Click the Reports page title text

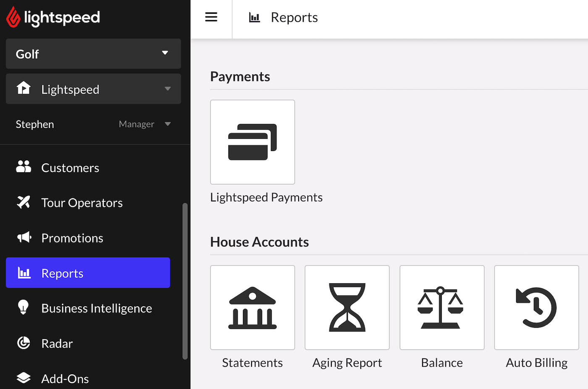pyautogui.click(x=294, y=17)
